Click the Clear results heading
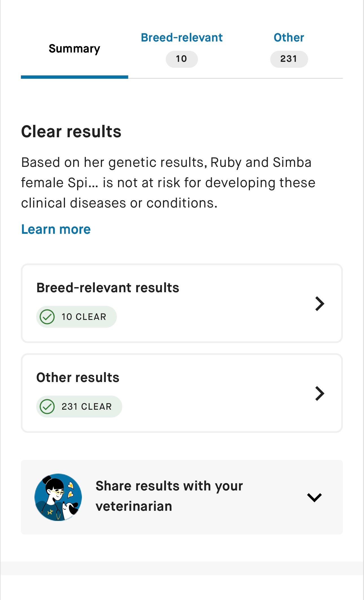The width and height of the screenshot is (364, 600). click(71, 132)
